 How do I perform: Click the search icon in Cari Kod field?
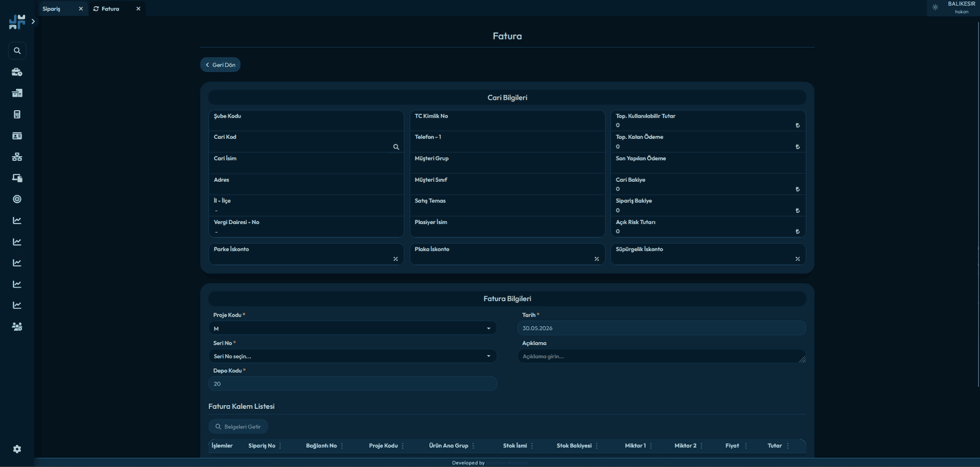click(396, 147)
